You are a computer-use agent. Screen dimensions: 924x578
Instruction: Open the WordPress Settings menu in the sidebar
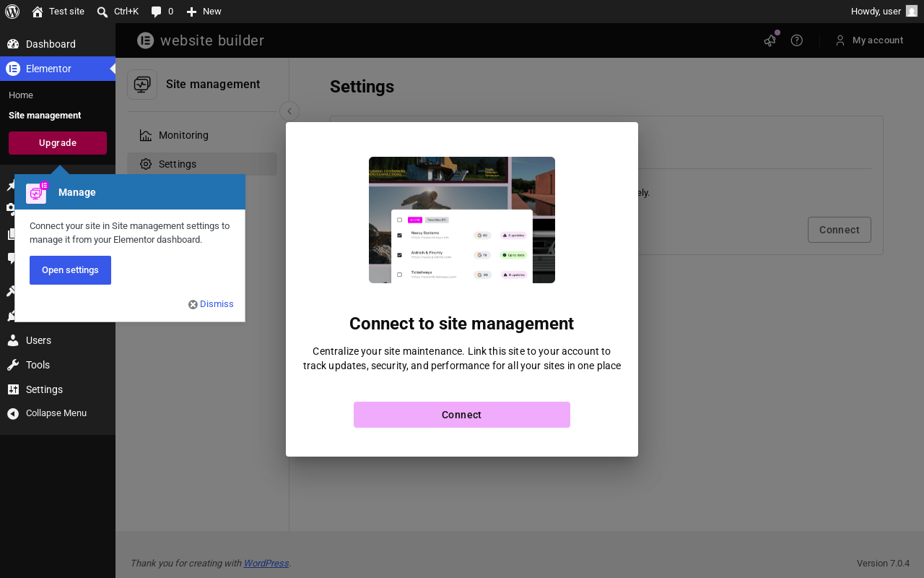pyautogui.click(x=58, y=389)
